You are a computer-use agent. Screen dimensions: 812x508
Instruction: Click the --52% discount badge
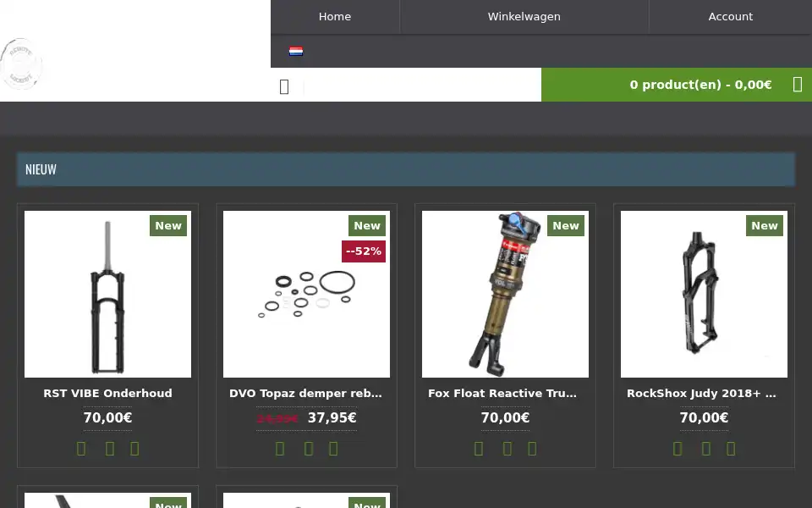point(364,251)
